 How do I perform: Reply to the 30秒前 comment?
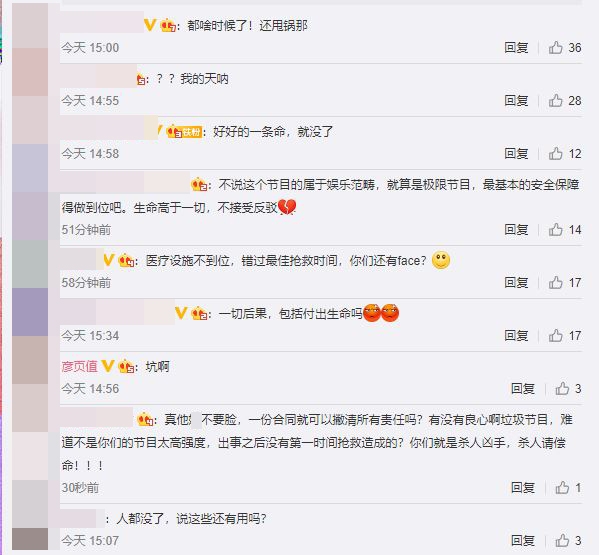[x=523, y=487]
